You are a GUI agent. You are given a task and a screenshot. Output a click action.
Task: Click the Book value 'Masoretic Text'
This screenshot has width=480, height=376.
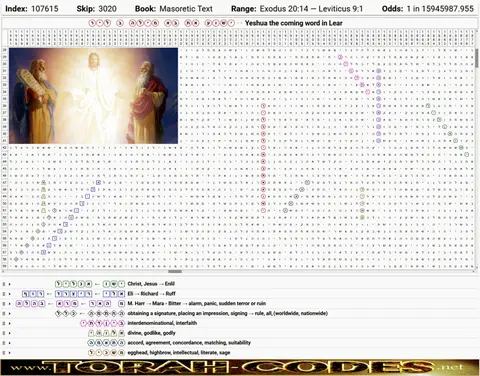point(186,9)
